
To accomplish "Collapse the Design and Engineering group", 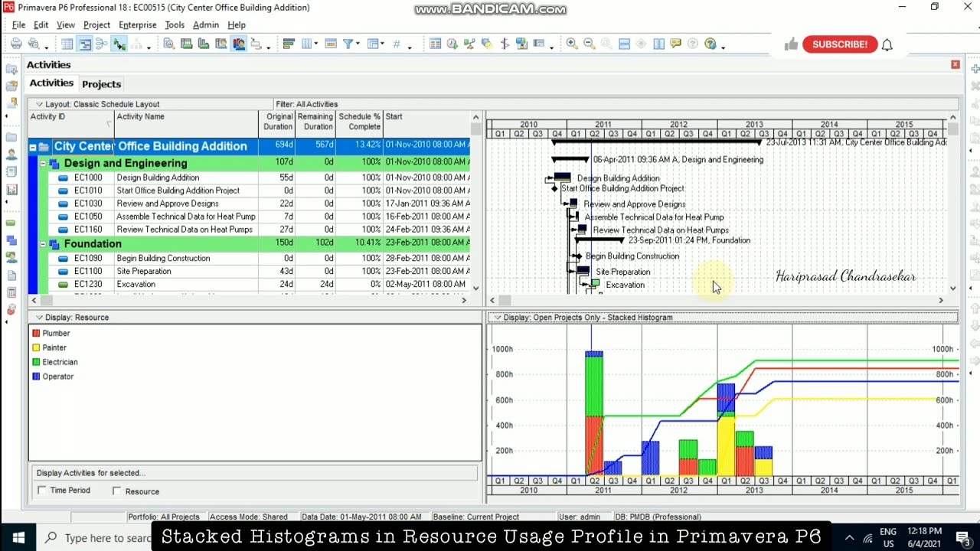I will point(43,163).
